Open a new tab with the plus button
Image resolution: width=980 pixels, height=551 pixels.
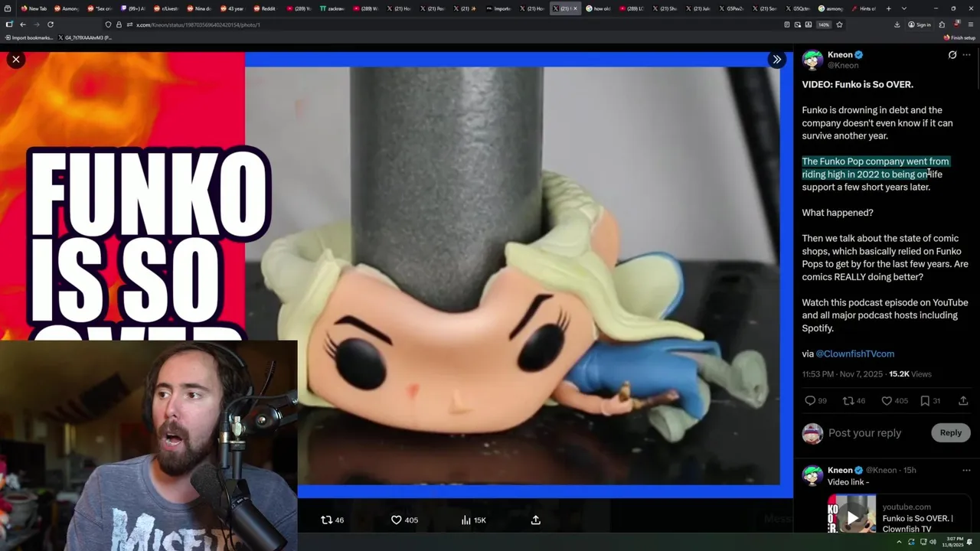888,8
